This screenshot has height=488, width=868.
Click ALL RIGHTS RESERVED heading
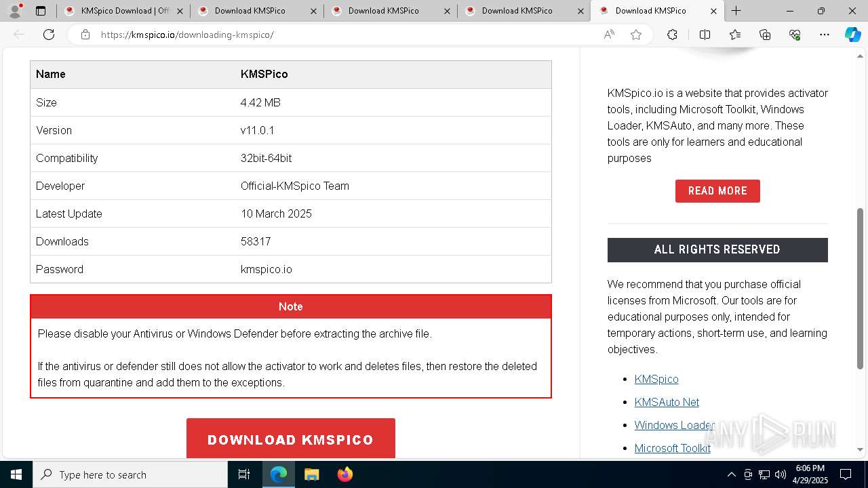click(x=717, y=249)
